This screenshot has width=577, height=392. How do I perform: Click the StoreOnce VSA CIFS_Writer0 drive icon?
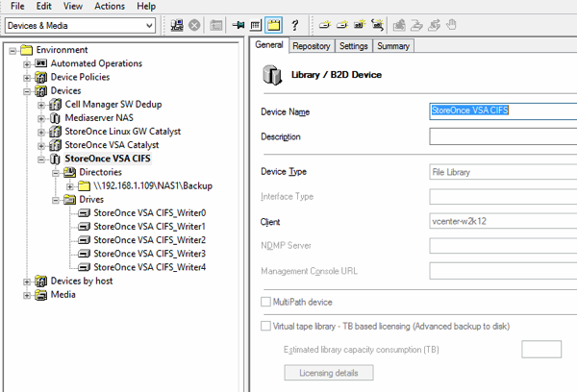point(84,213)
